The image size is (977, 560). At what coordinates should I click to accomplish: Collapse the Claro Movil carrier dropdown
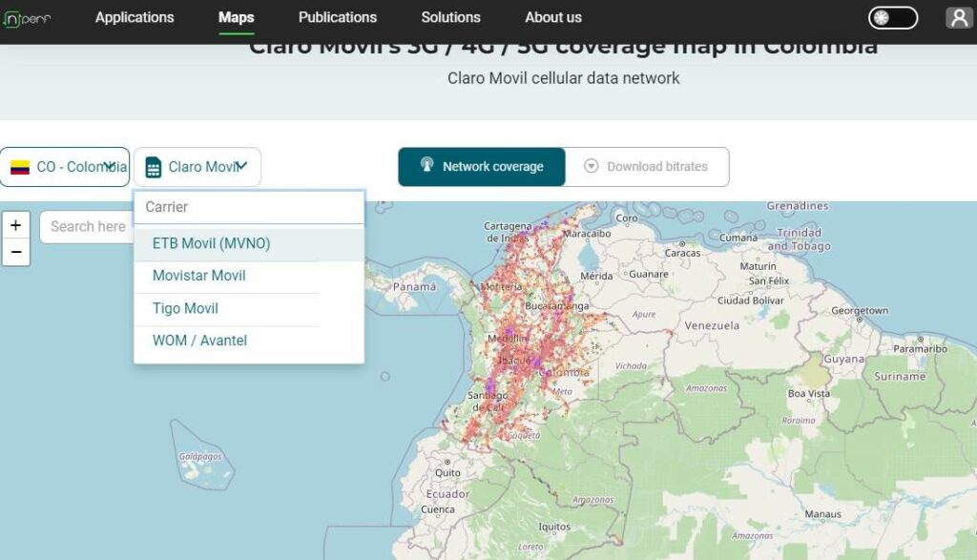point(197,167)
